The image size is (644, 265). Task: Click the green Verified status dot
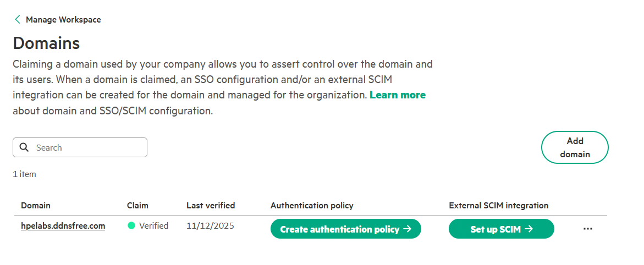point(131,226)
